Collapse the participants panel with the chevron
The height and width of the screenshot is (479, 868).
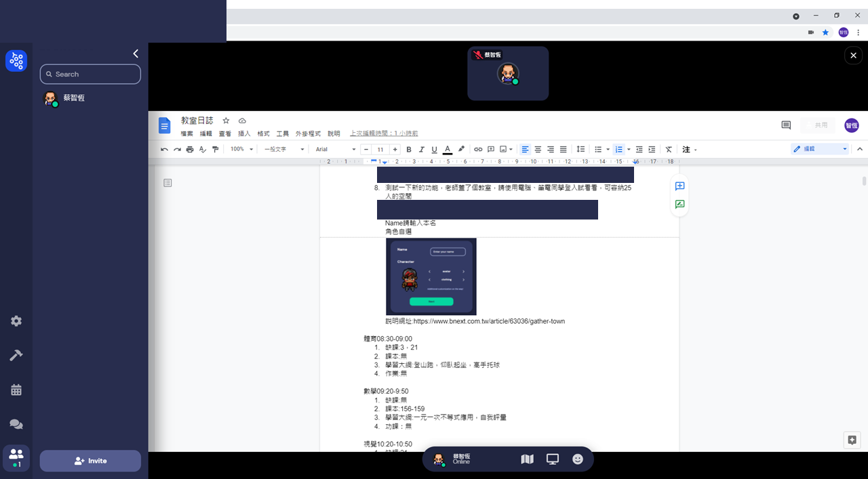(136, 54)
